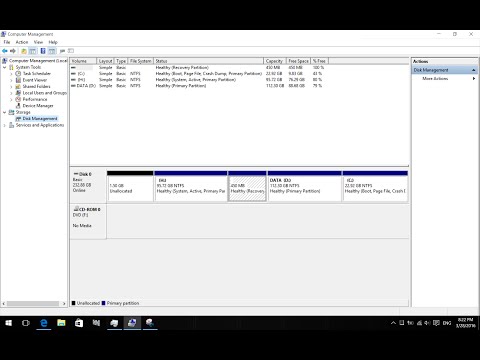Select the Recovery Partition row in volume list
The width and height of the screenshot is (480, 360).
tap(199, 67)
